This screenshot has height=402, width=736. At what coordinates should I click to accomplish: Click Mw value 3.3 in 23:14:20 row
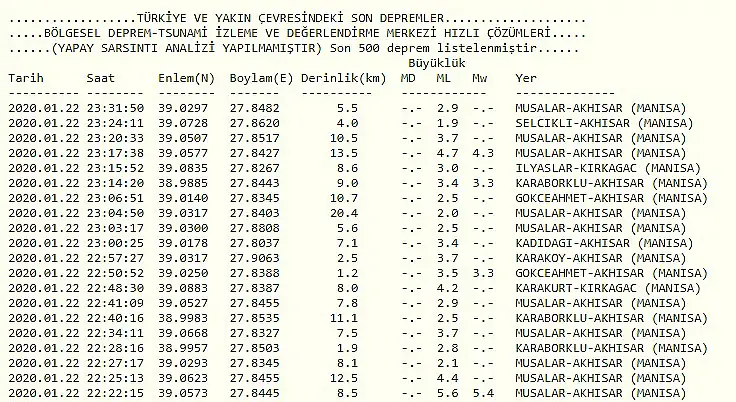483,183
